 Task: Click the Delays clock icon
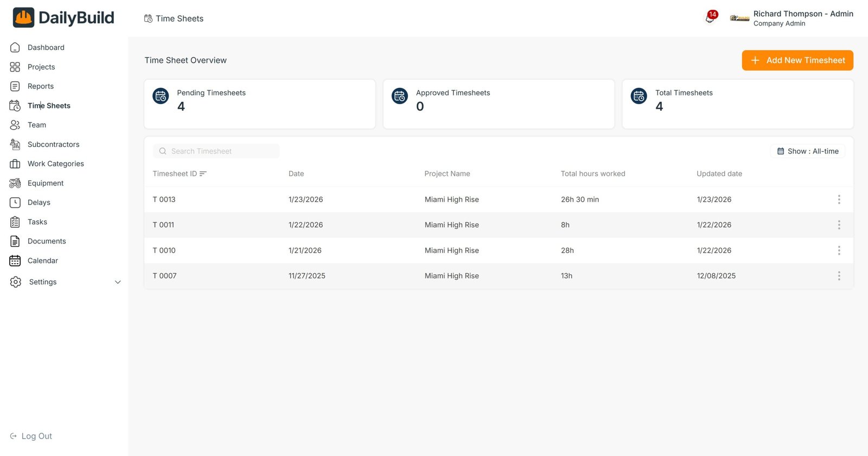15,202
